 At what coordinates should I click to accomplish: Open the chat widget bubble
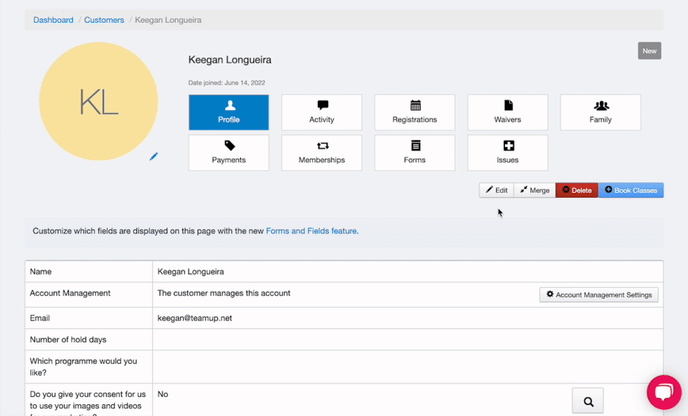[x=663, y=392]
